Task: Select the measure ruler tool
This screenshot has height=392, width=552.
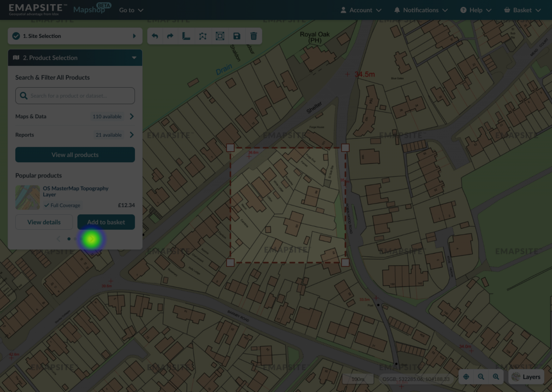Action: (186, 36)
